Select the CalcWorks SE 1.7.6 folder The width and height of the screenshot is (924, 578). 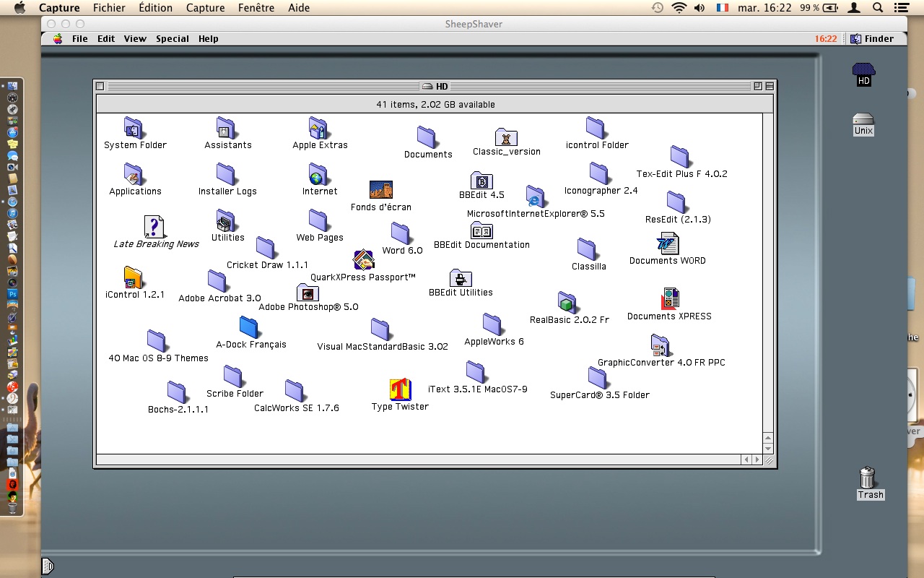[295, 391]
